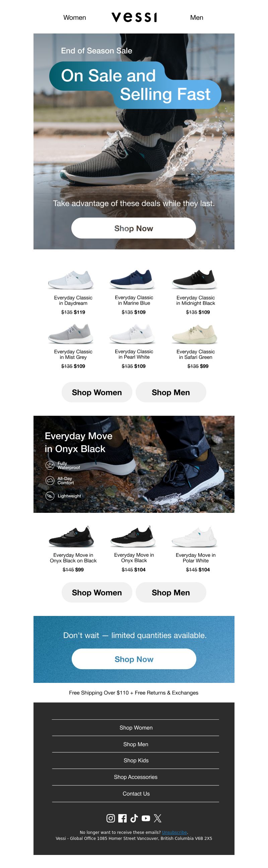The height and width of the screenshot is (868, 268).
Task: Click the Vessi logo at top
Action: coord(134,17)
